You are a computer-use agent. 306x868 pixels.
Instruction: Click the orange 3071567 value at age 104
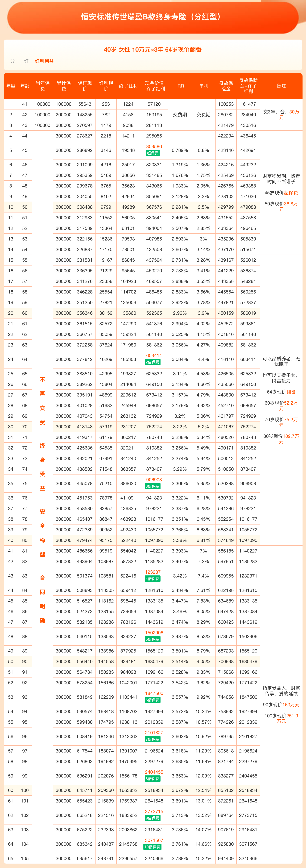pyautogui.click(x=154, y=840)
